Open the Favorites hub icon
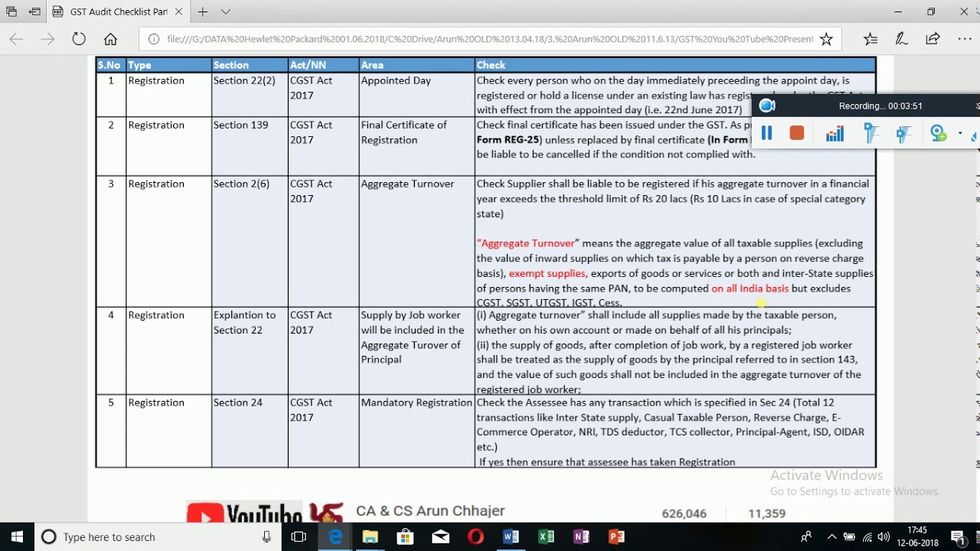980x551 pixels. pos(871,39)
